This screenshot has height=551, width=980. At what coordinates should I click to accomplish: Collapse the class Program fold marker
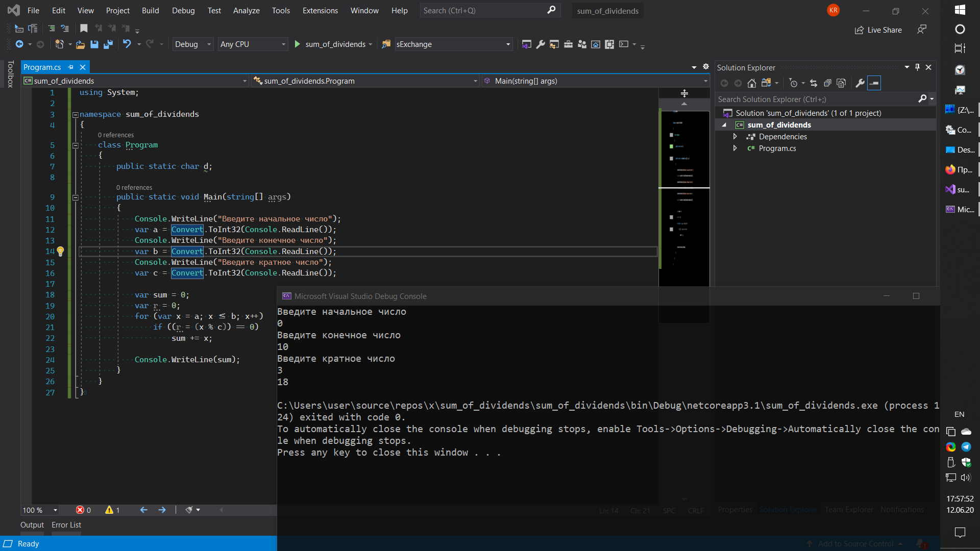coord(75,145)
